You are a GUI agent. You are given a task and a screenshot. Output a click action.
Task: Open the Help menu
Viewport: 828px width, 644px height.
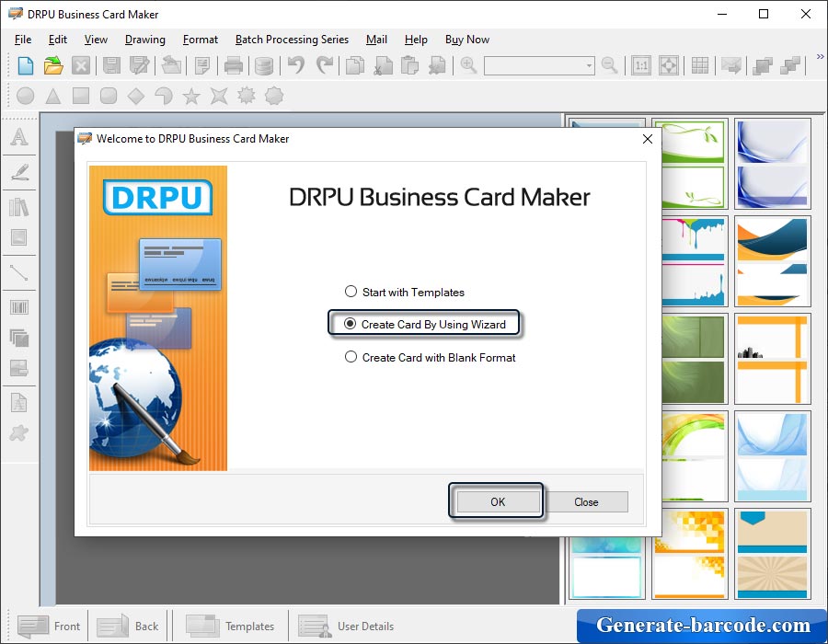tap(416, 40)
